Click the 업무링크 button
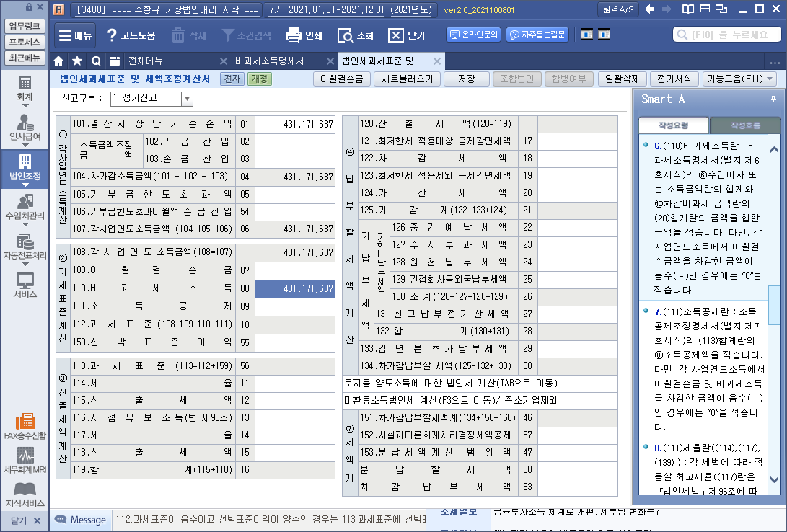The height and width of the screenshot is (532, 787). (x=25, y=26)
